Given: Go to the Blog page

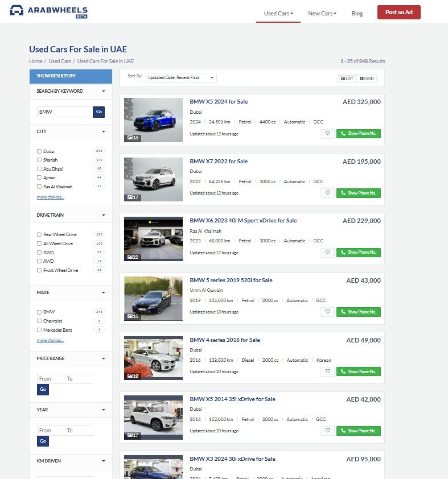Looking at the screenshot, I should pos(357,14).
